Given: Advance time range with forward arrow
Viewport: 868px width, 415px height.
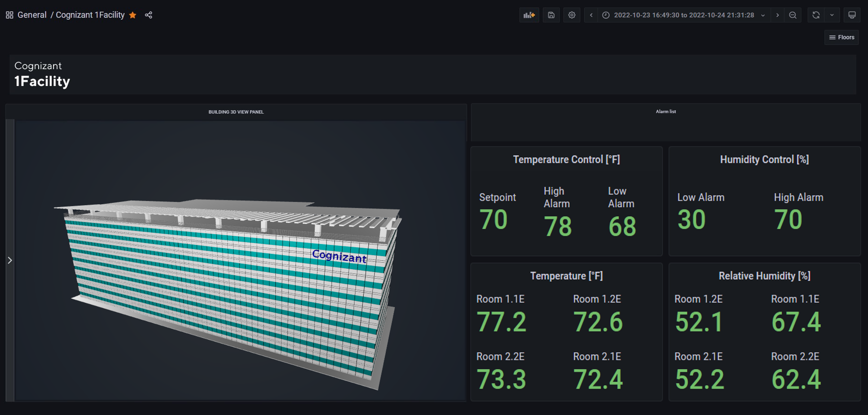Looking at the screenshot, I should [777, 15].
